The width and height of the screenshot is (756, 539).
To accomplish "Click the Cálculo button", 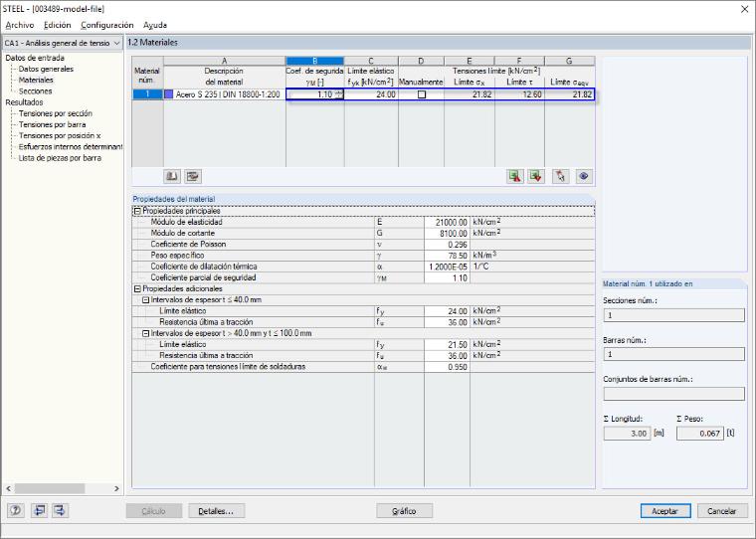I will click(x=154, y=511).
